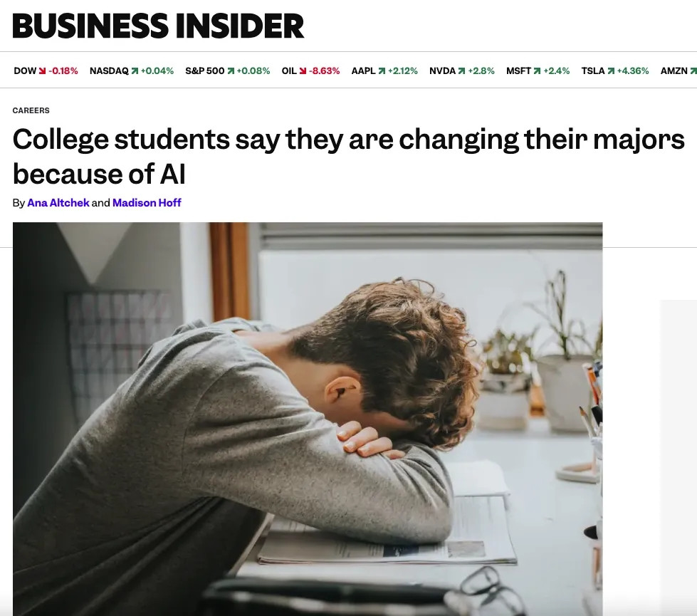Select the S&P 500 ticker
Image resolution: width=697 pixels, height=616 pixels.
(204, 71)
